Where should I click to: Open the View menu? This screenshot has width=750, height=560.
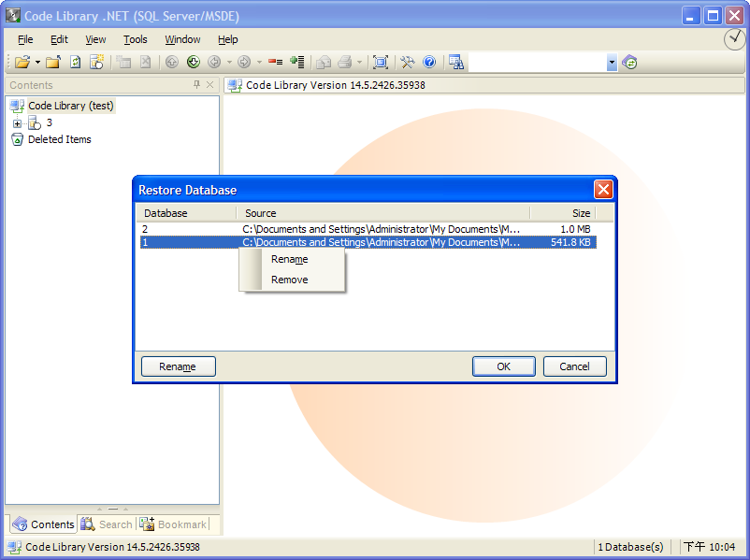click(x=95, y=39)
